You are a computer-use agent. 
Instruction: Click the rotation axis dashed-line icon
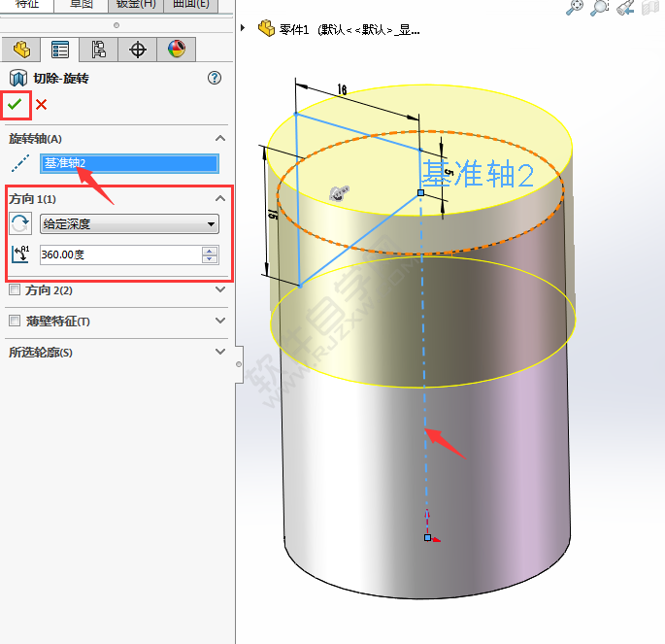click(20, 163)
